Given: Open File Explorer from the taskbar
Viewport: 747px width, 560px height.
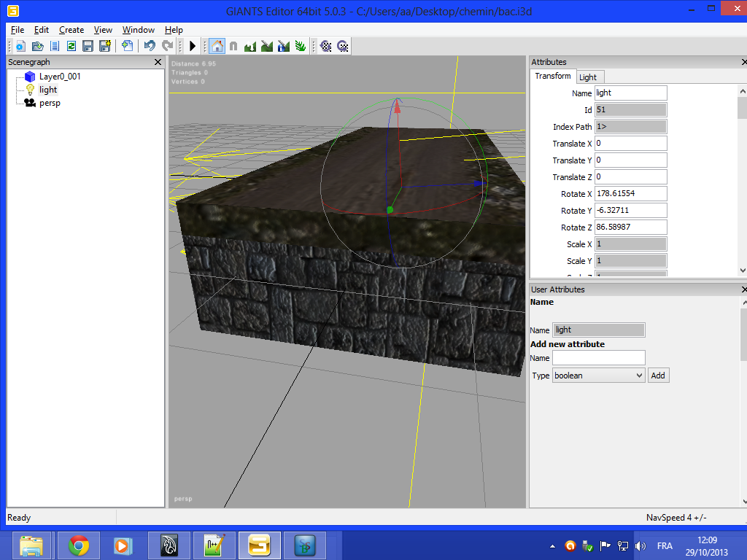Looking at the screenshot, I should [x=31, y=545].
